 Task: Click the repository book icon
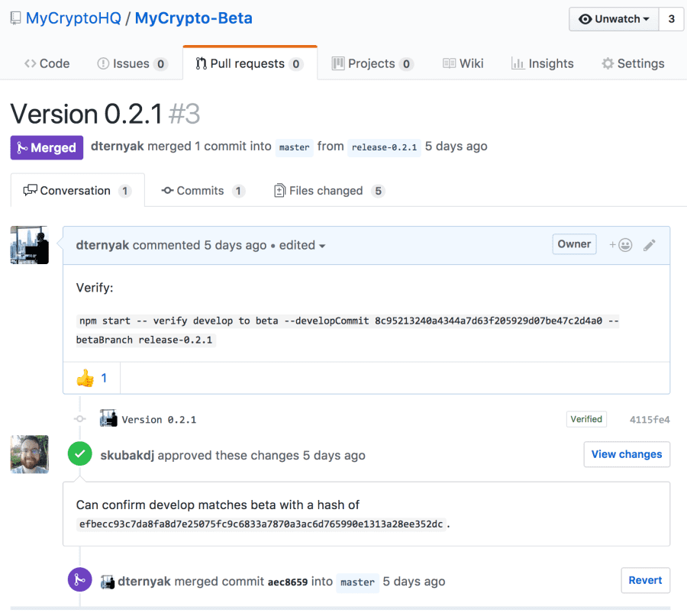click(x=16, y=18)
